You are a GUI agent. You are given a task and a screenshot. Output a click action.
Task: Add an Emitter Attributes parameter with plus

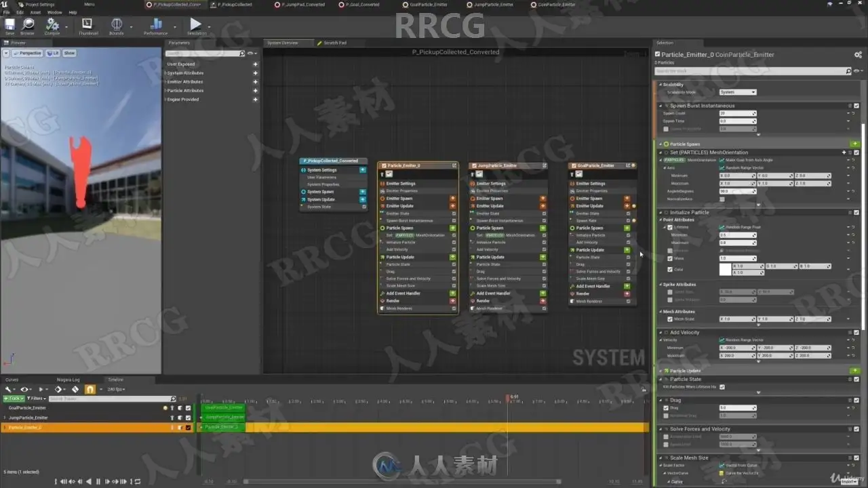(256, 82)
